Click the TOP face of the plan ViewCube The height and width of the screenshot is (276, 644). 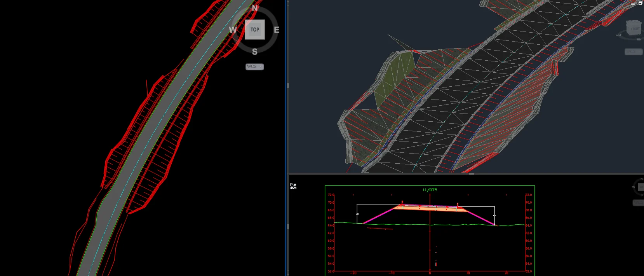click(x=255, y=30)
